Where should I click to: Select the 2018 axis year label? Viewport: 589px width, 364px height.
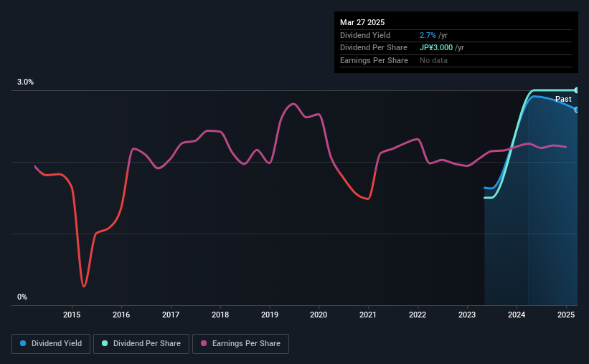[220, 315]
